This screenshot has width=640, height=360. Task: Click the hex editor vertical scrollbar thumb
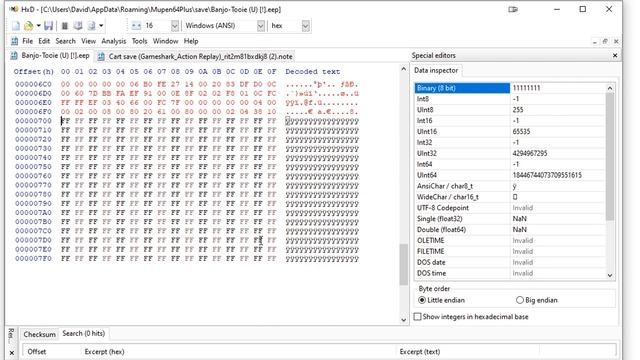click(x=403, y=264)
